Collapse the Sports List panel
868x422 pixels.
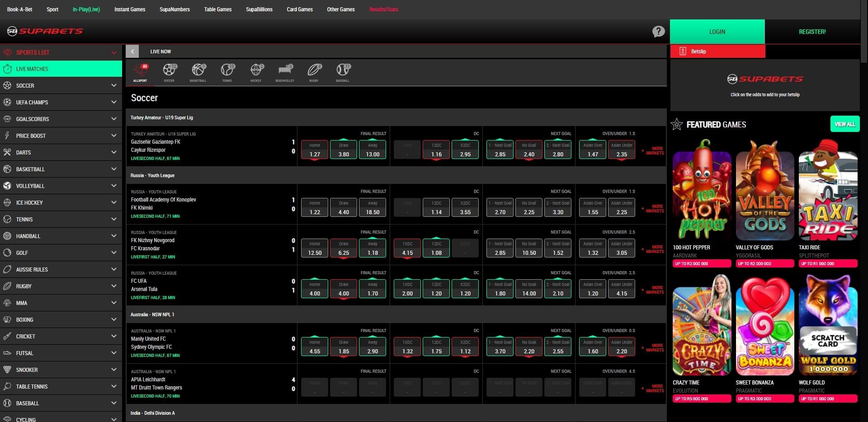click(x=113, y=52)
